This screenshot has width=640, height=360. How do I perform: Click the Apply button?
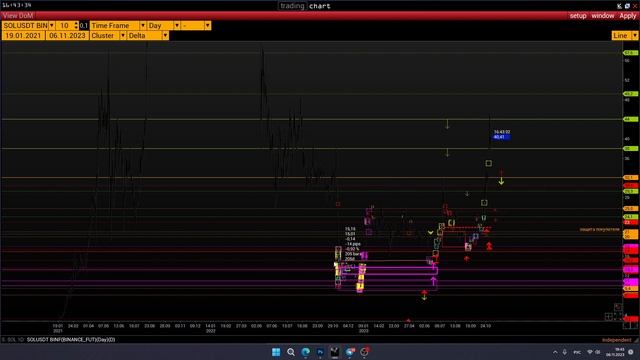click(628, 16)
